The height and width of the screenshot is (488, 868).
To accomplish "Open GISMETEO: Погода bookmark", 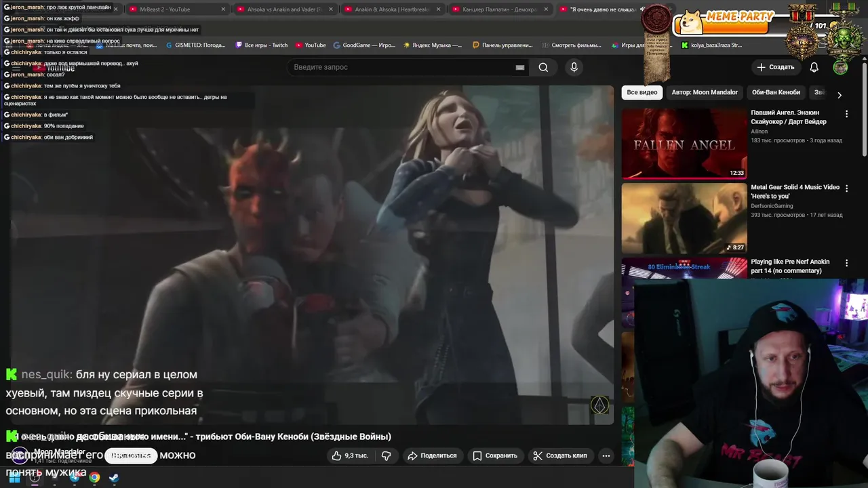I will [195, 45].
